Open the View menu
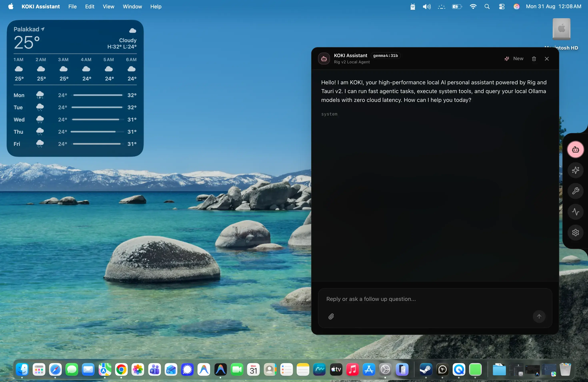This screenshot has height=382, width=588. (x=108, y=7)
